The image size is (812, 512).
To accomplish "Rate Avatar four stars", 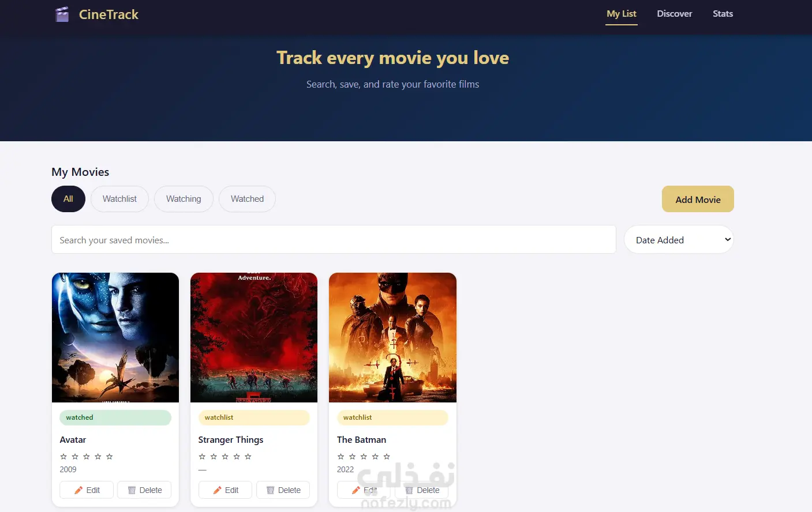I will click(x=98, y=457).
